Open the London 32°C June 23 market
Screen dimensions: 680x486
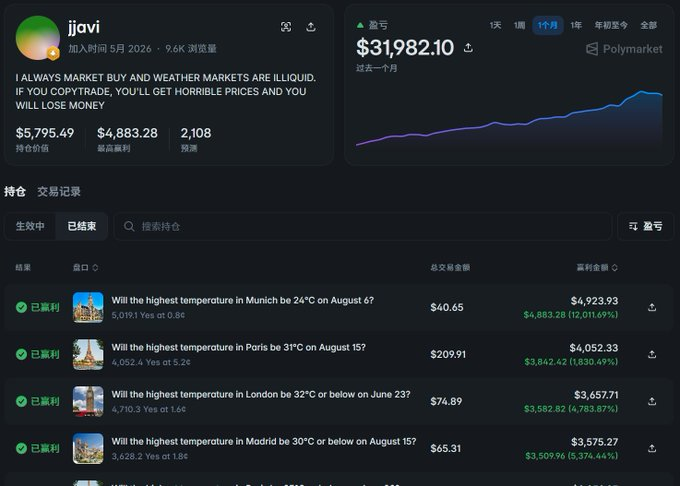tap(261, 394)
